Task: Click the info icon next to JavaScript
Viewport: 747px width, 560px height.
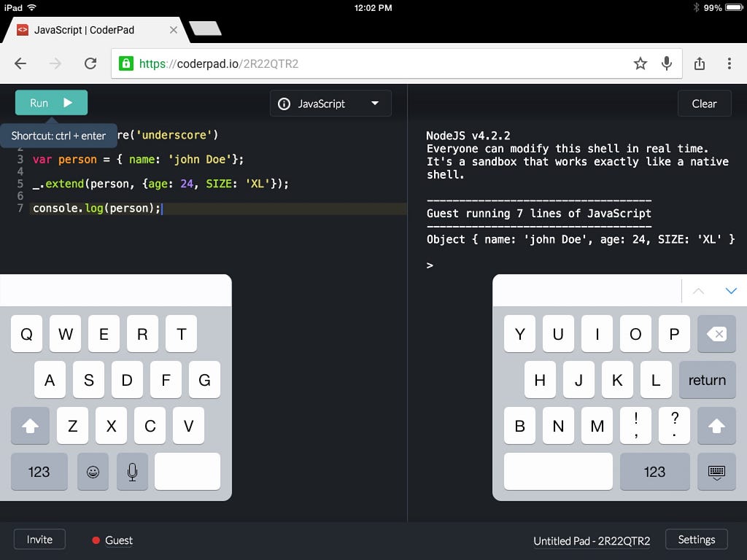Action: (284, 104)
